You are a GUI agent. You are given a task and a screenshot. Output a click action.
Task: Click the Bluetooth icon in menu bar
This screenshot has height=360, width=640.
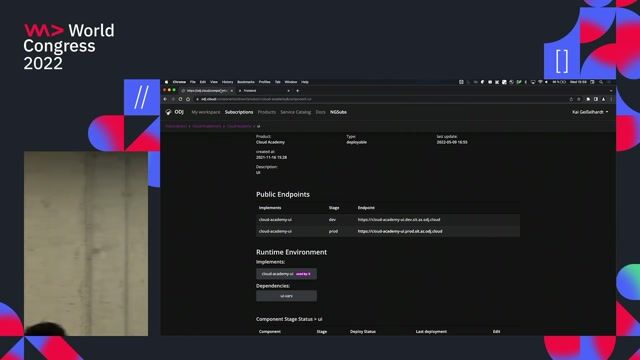(526, 82)
